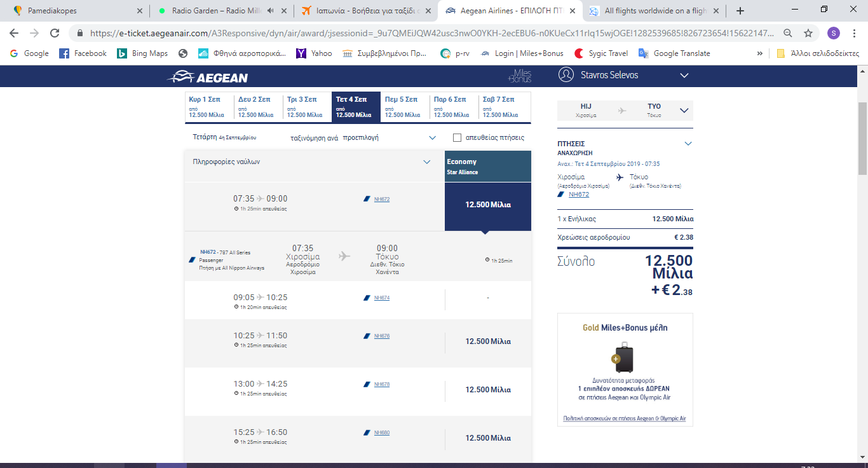Toggle the απευθείας πτήσεις checkbox
Screen dimensions: 868x468
(x=457, y=137)
